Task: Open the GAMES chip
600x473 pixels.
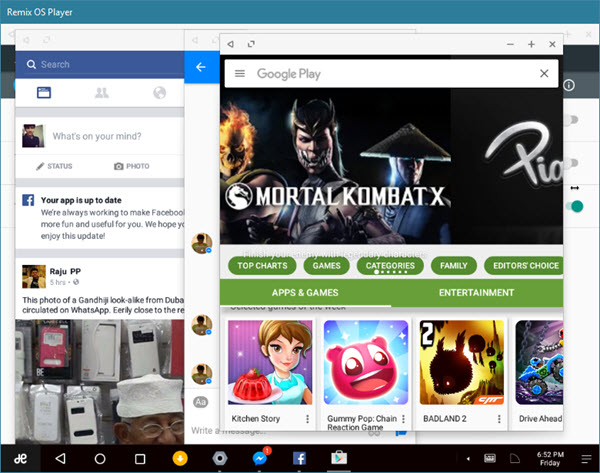Action: (x=326, y=266)
